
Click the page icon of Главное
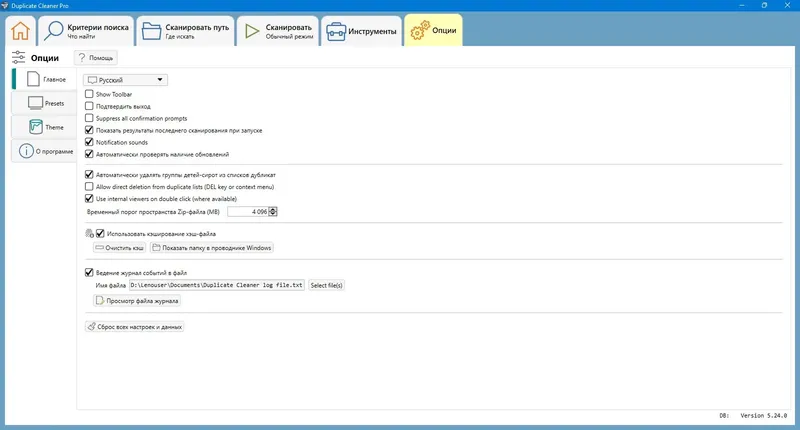point(33,79)
